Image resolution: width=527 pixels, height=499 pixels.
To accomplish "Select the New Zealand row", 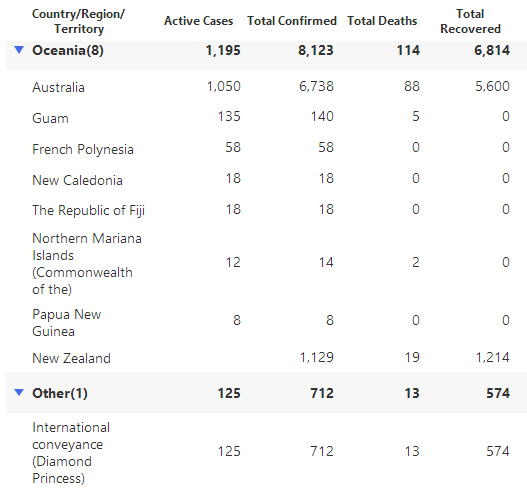I will tap(266, 358).
